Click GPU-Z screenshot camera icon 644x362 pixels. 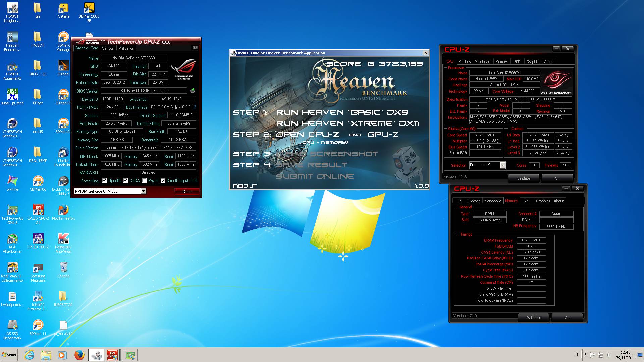(x=195, y=48)
